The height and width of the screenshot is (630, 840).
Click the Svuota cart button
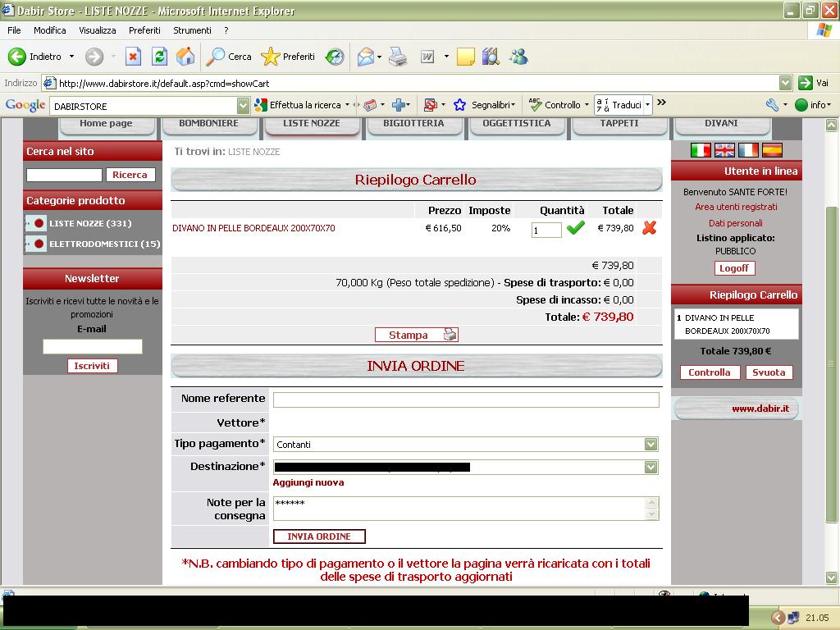(769, 372)
